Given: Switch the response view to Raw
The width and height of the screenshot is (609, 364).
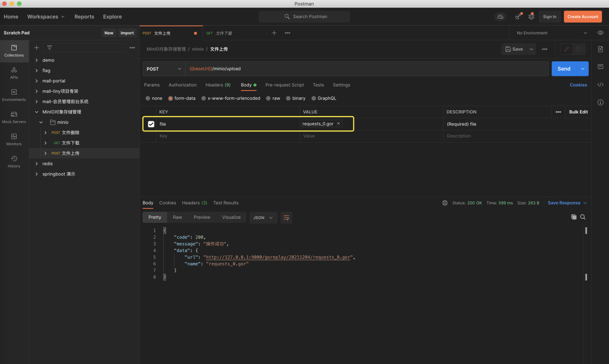Looking at the screenshot, I should [177, 218].
